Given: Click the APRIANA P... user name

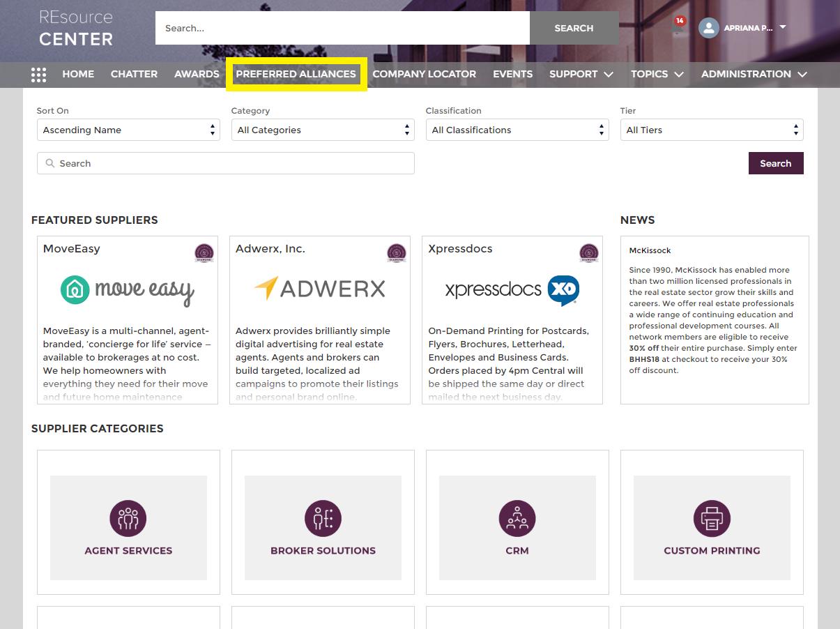Looking at the screenshot, I should (748, 28).
